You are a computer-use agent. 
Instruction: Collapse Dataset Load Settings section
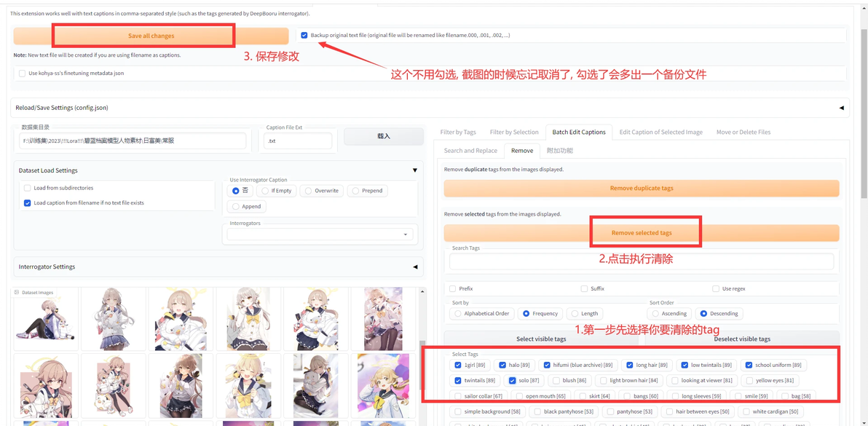tap(414, 170)
